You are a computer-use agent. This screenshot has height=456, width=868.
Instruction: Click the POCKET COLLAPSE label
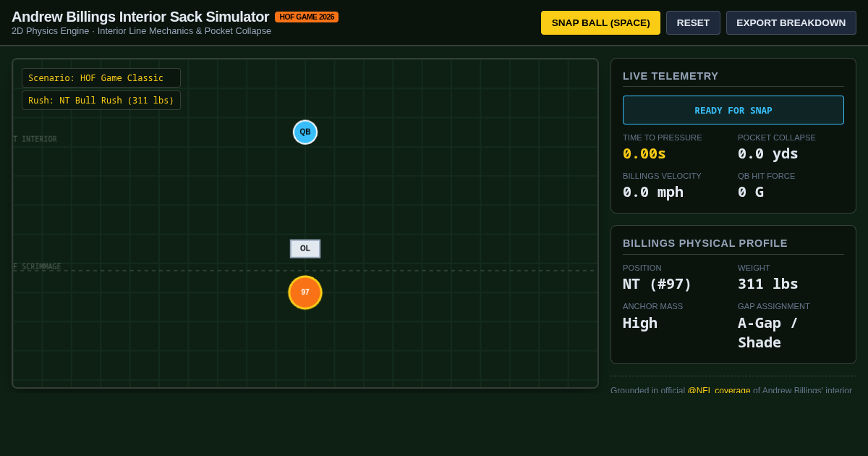coord(777,138)
